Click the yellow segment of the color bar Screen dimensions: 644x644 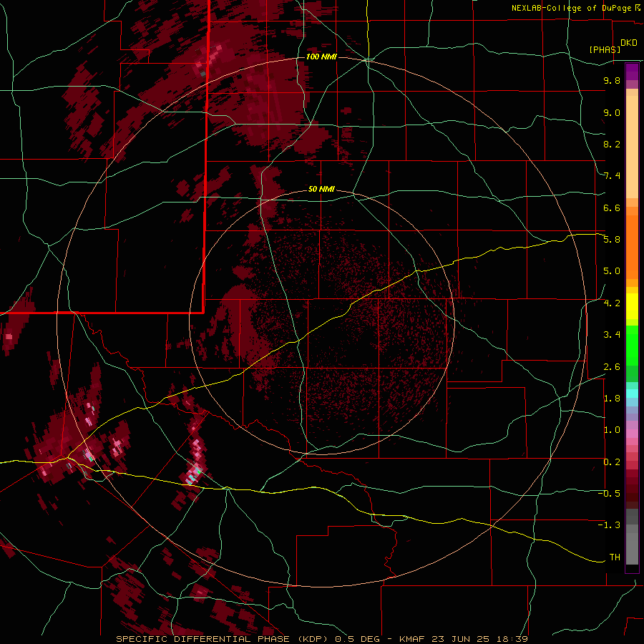coord(632,306)
